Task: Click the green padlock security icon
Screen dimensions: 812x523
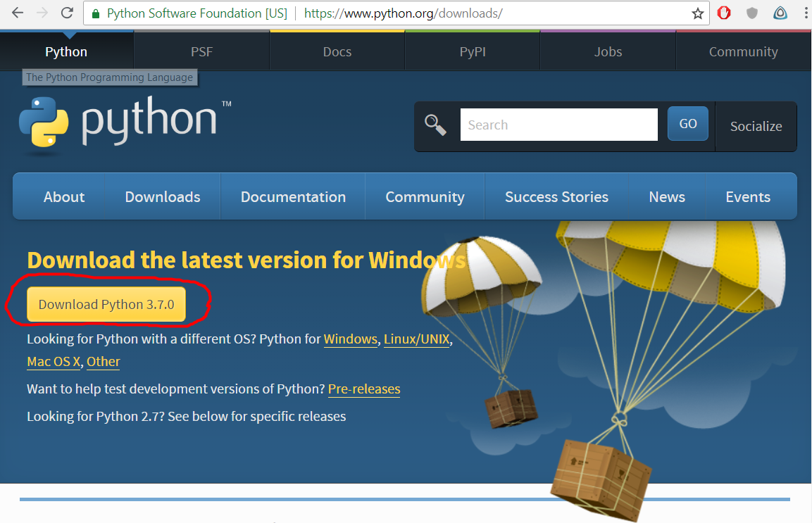Action: [96, 13]
